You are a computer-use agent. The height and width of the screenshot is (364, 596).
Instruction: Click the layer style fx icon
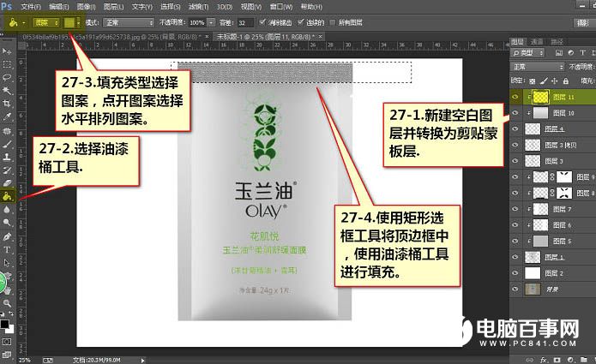point(544,360)
